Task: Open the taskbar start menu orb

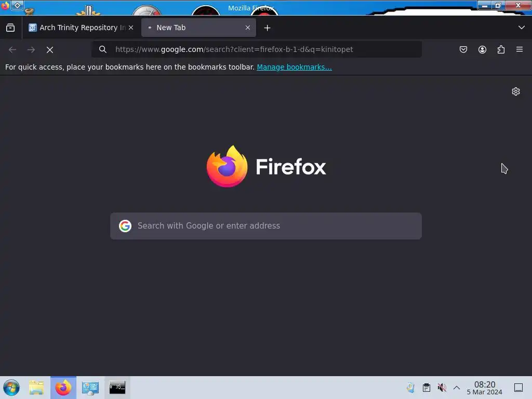Action: [11, 388]
